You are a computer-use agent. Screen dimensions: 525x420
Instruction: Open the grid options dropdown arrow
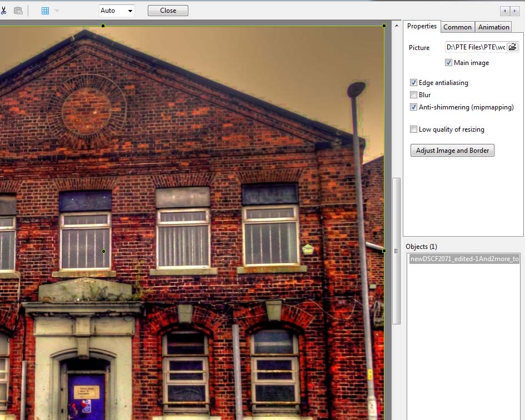[x=57, y=11]
